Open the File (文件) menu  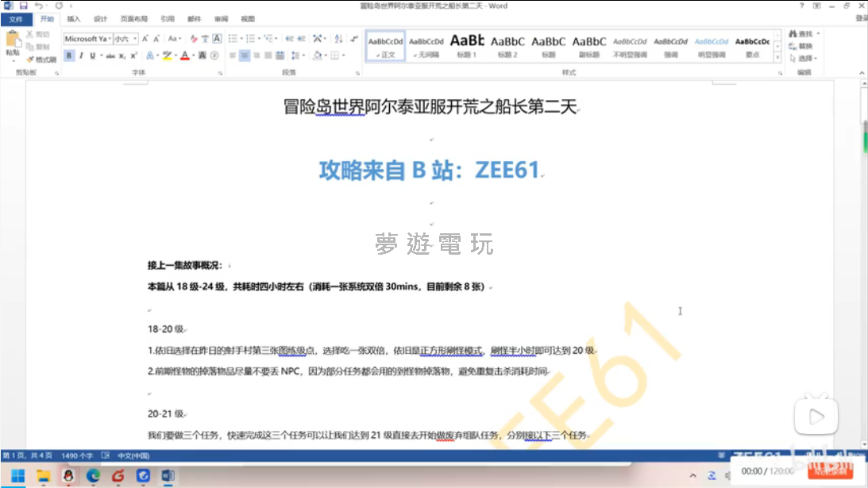click(16, 18)
